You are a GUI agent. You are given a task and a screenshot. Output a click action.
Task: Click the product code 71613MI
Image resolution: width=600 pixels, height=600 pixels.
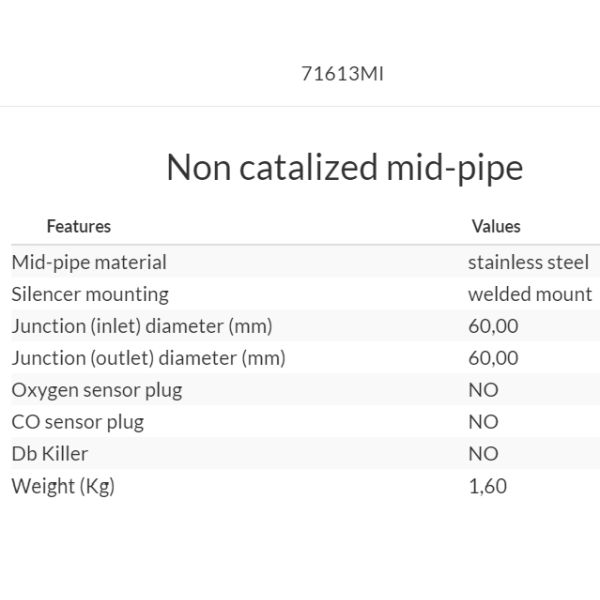coord(341,73)
